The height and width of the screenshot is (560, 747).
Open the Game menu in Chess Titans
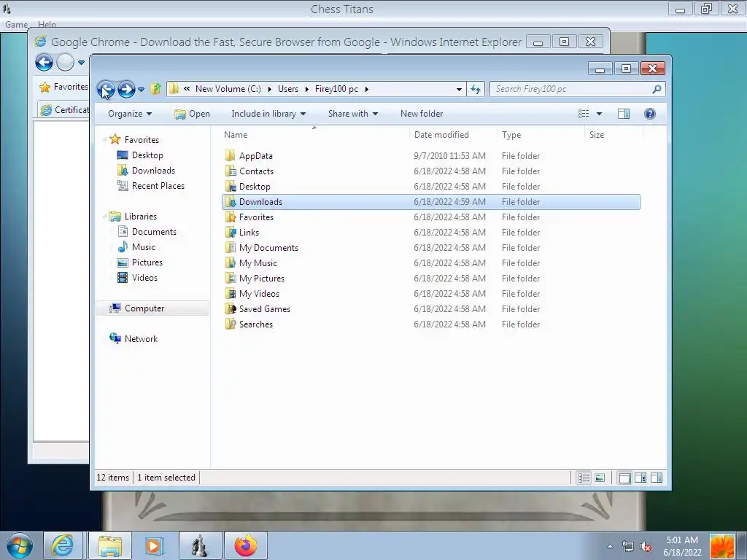16,24
